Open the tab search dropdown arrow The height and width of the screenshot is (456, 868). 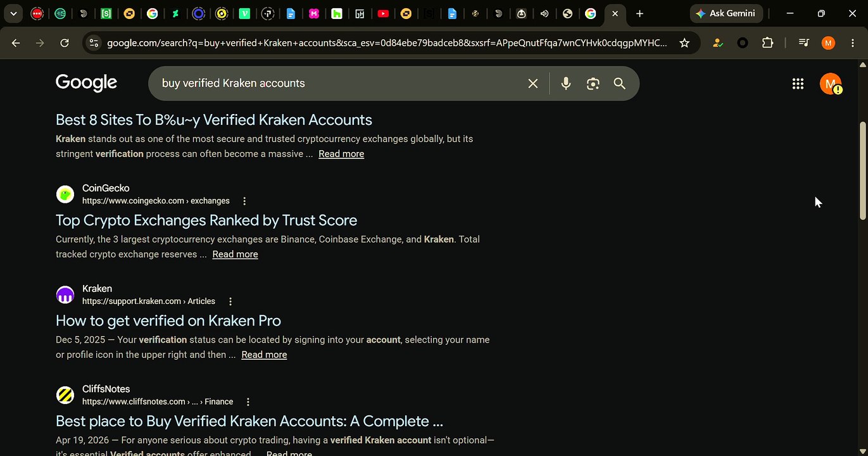pos(13,13)
